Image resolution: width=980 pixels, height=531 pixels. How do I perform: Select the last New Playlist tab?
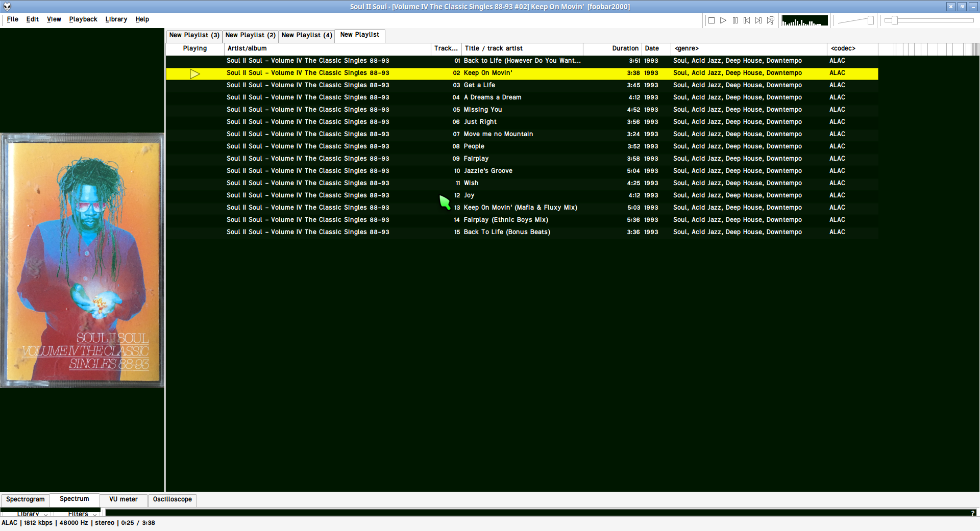[360, 35]
